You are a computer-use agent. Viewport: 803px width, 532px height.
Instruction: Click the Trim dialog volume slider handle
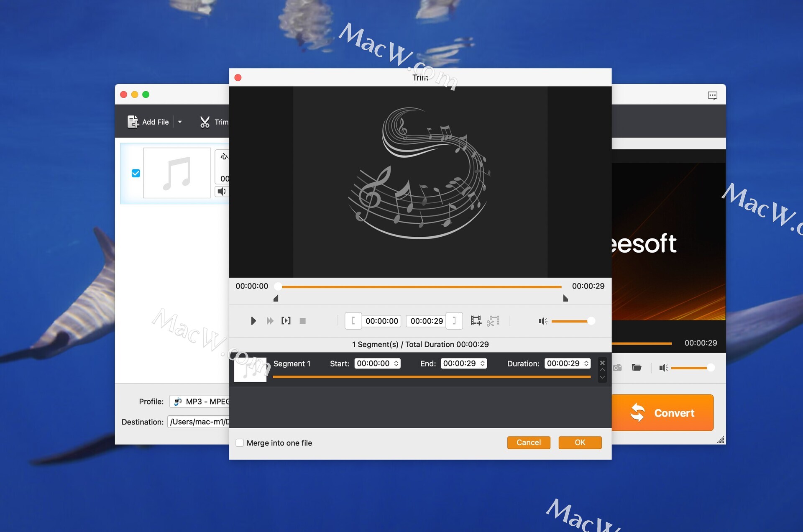tap(591, 321)
